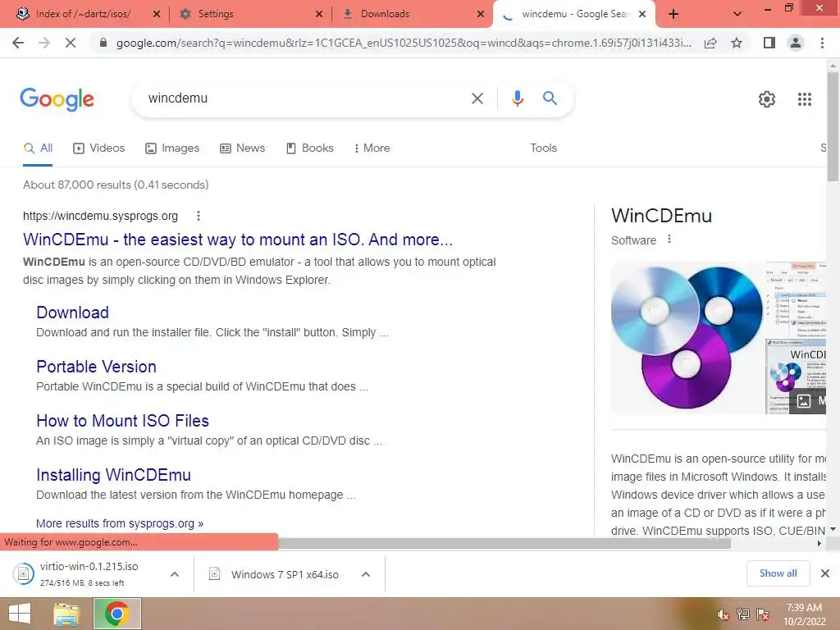The image size is (840, 630).
Task: Open more options next to Software label
Action: (x=669, y=240)
